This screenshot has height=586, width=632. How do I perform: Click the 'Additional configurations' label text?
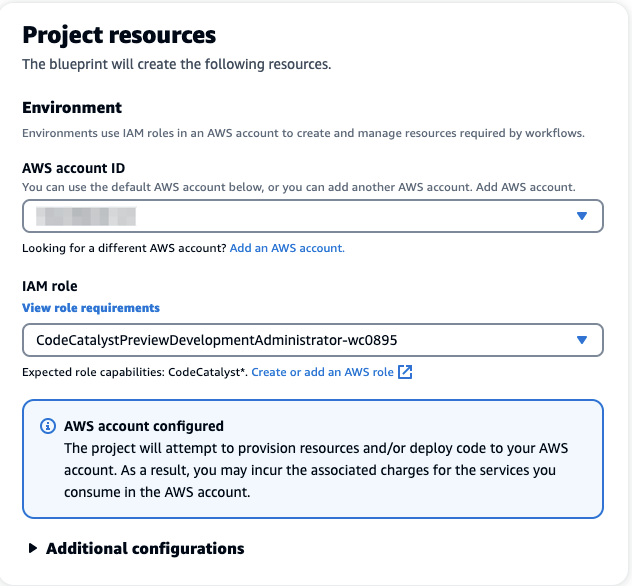(x=145, y=548)
